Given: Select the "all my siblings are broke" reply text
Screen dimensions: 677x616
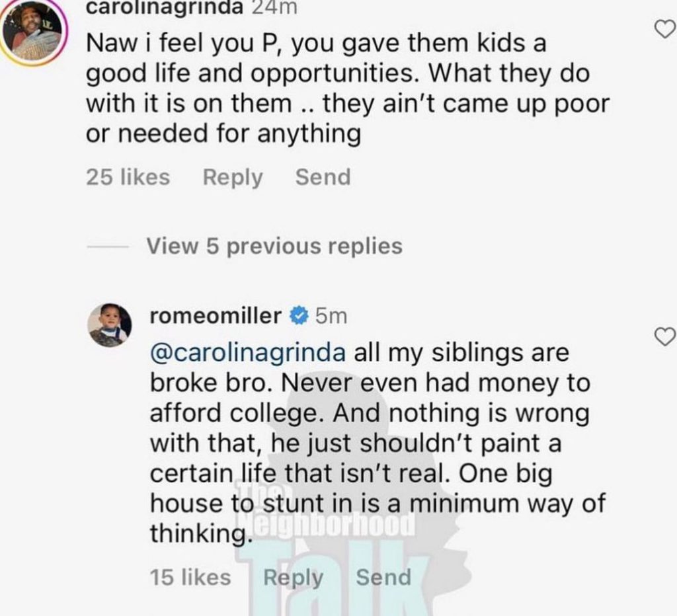Looking at the screenshot, I should [370, 443].
